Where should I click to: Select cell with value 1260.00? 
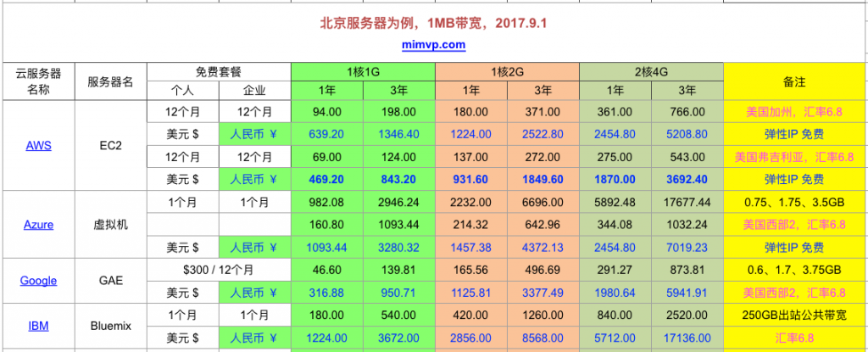click(x=543, y=315)
